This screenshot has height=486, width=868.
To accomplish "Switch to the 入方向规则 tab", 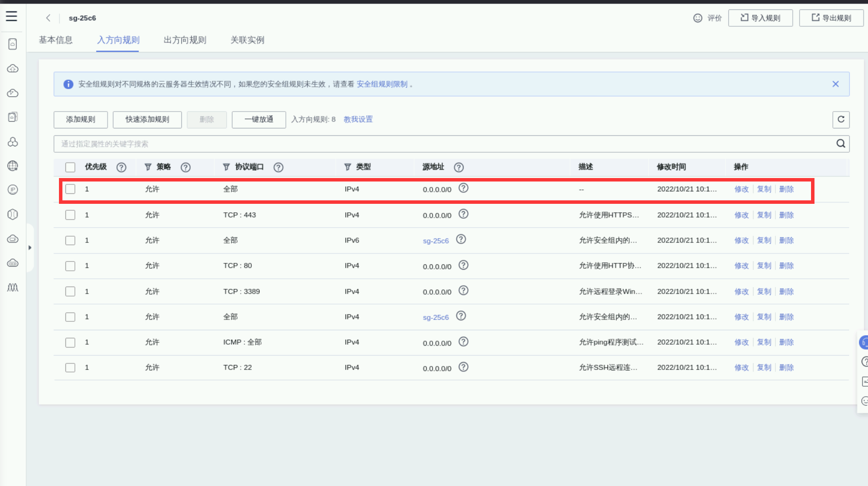I will pos(118,40).
